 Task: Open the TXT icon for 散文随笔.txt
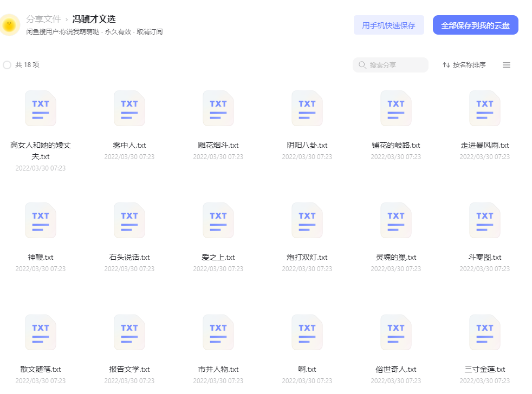point(41,332)
